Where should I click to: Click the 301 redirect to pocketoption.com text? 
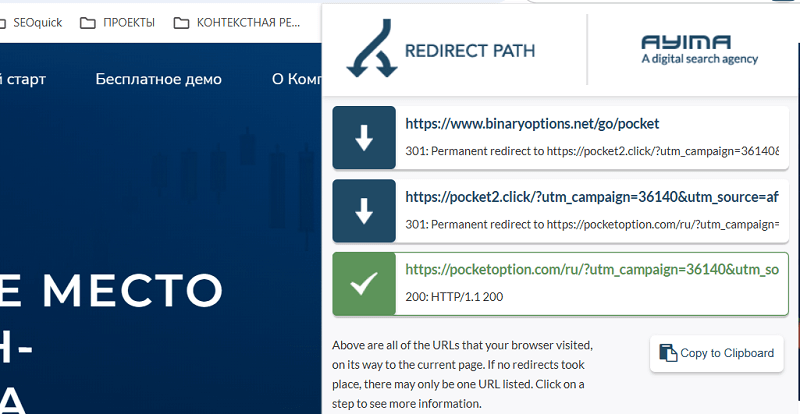pyautogui.click(x=592, y=224)
